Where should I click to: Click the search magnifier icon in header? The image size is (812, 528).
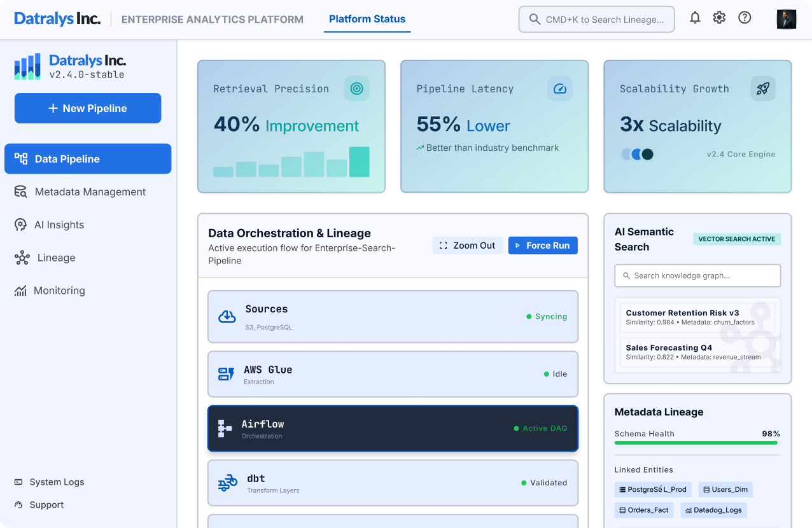pyautogui.click(x=535, y=19)
